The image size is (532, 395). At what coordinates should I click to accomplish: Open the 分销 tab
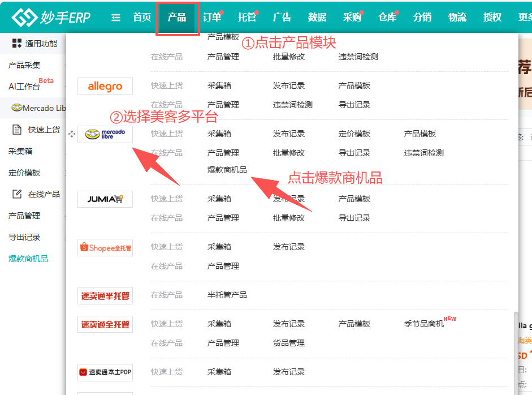point(422,17)
